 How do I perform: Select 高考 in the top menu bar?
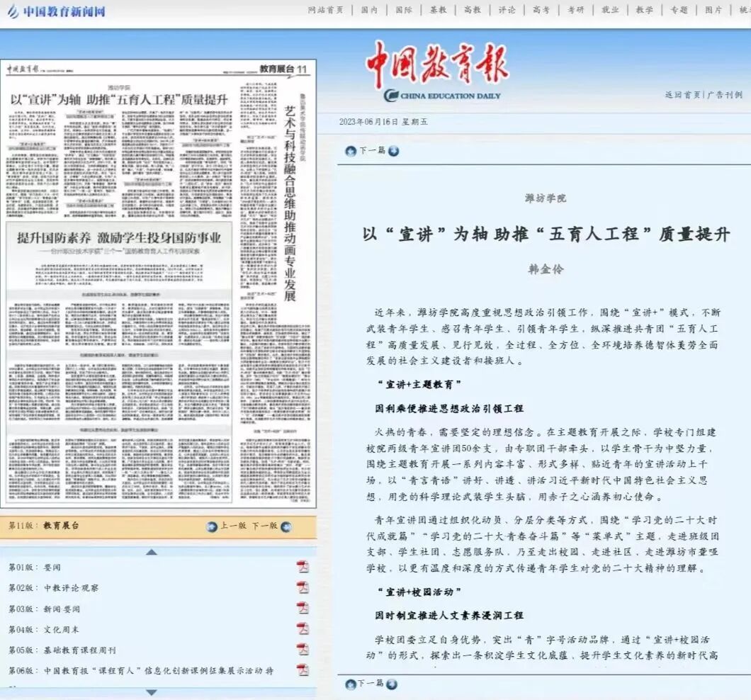tap(541, 10)
